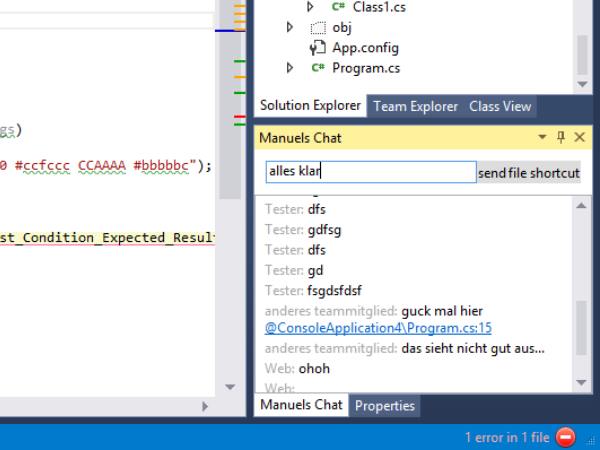Close the Manuels Chat panel

pyautogui.click(x=579, y=137)
